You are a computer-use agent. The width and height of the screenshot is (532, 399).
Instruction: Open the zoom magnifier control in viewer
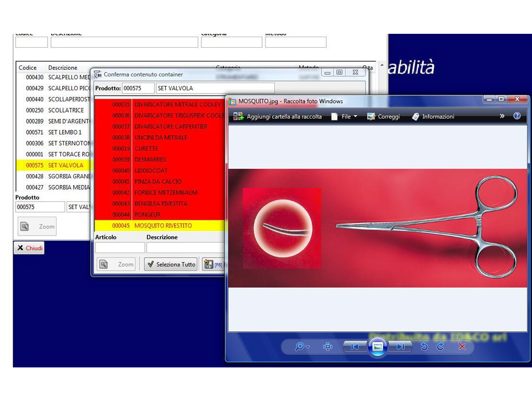pos(299,346)
